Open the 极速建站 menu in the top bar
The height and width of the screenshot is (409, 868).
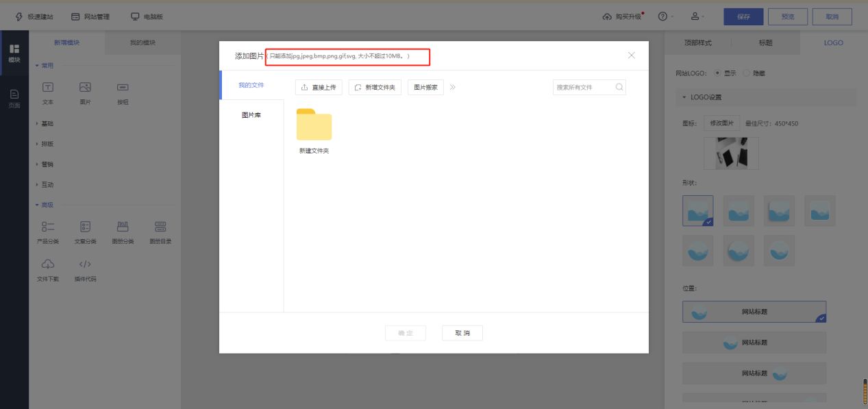(x=34, y=16)
